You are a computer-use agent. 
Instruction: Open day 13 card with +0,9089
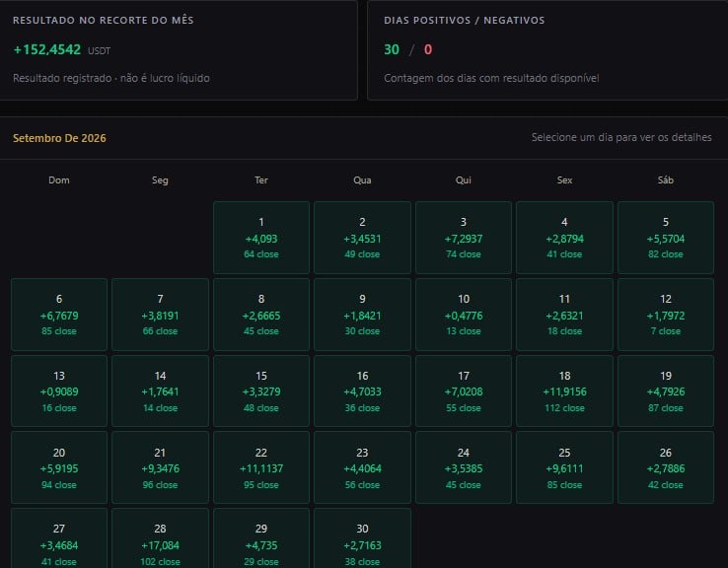click(59, 390)
